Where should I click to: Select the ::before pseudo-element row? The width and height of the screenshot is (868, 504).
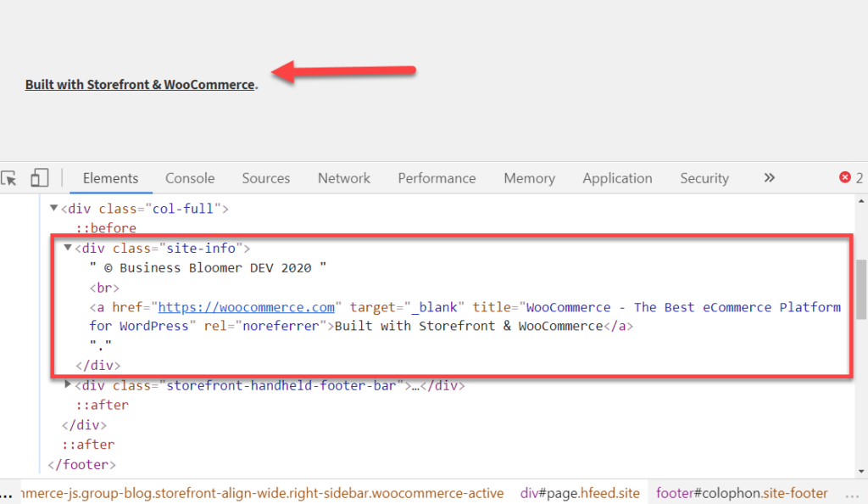click(106, 228)
